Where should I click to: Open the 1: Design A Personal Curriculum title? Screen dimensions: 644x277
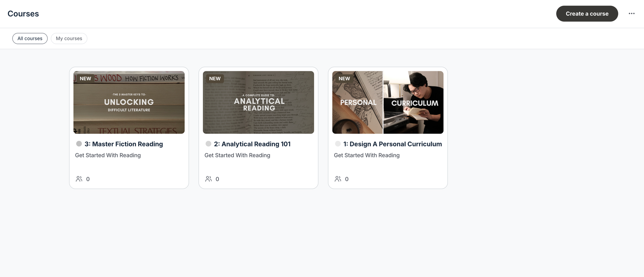click(393, 144)
